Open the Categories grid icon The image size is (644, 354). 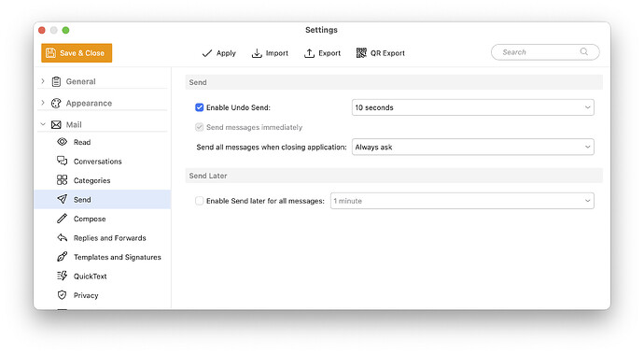pyautogui.click(x=62, y=180)
